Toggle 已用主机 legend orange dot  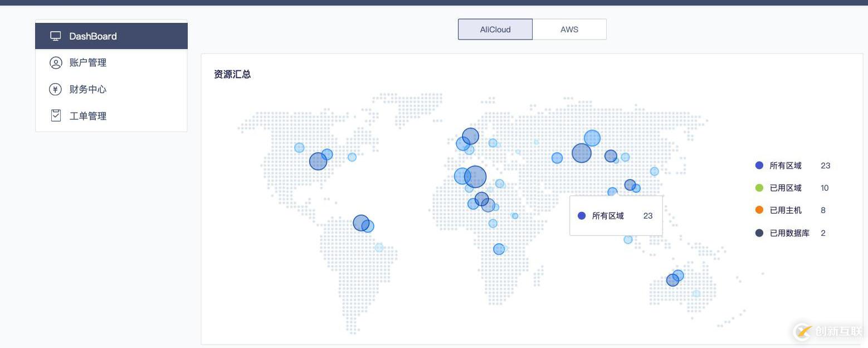click(759, 210)
